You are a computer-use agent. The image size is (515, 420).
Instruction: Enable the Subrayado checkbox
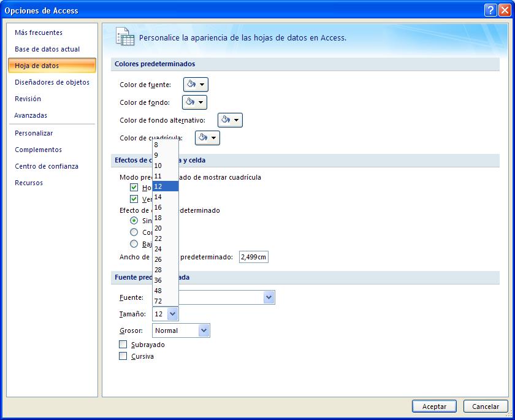[123, 345]
